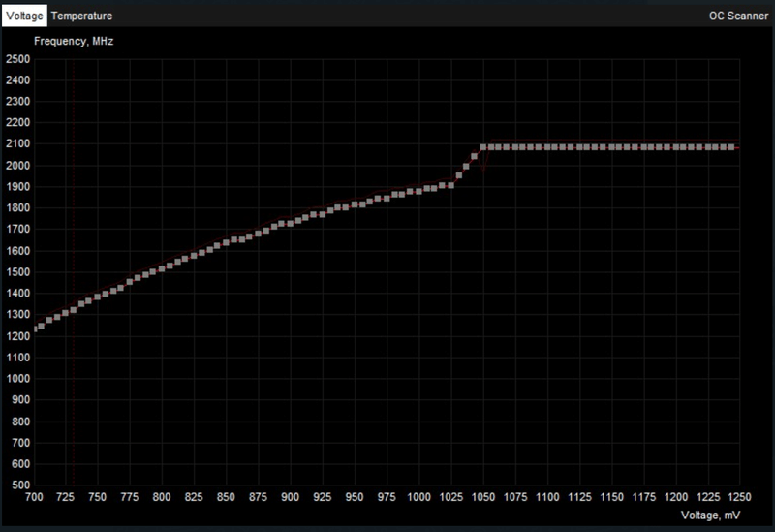
Task: Select the curve point at 1000 mV
Action: tap(418, 191)
